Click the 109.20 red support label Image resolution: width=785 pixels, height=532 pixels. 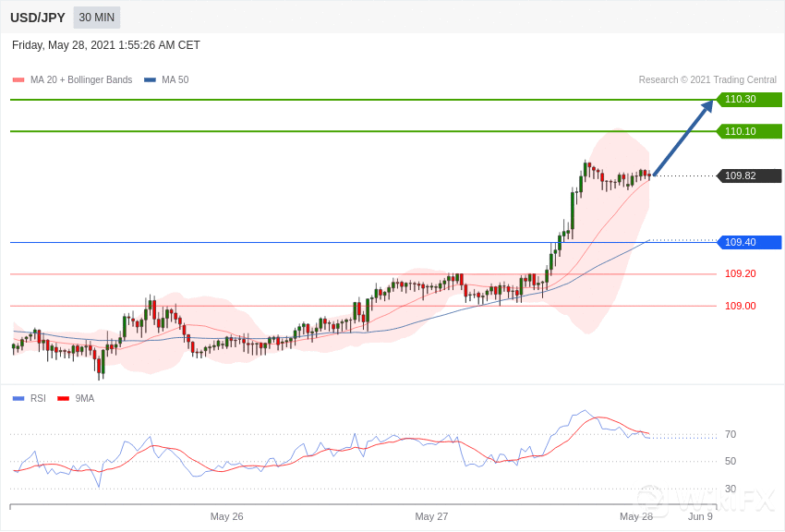click(x=740, y=274)
